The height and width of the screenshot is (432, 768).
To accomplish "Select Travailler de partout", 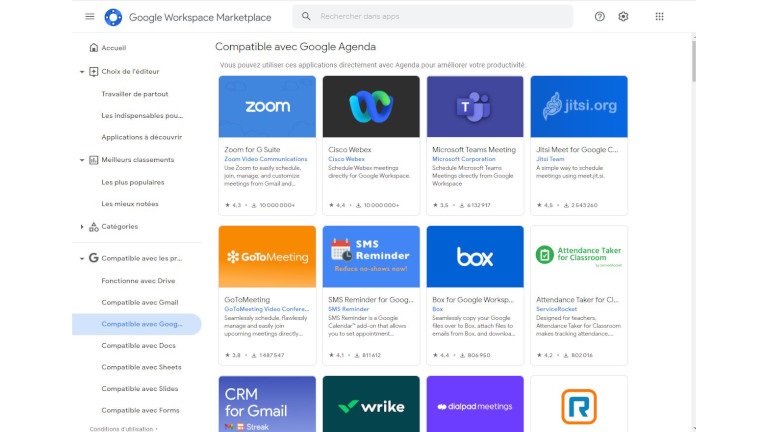I will coord(135,94).
